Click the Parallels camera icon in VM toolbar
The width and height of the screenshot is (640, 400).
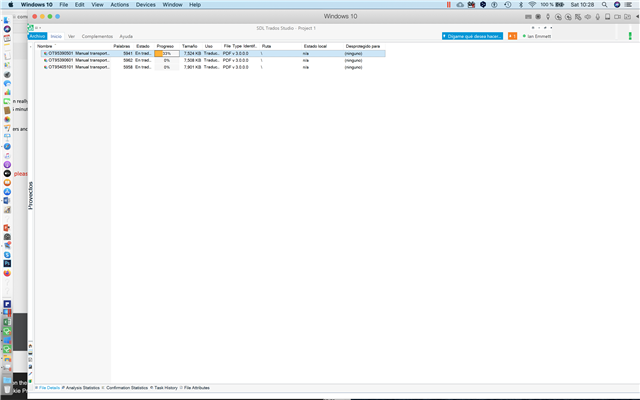pyautogui.click(x=618, y=17)
